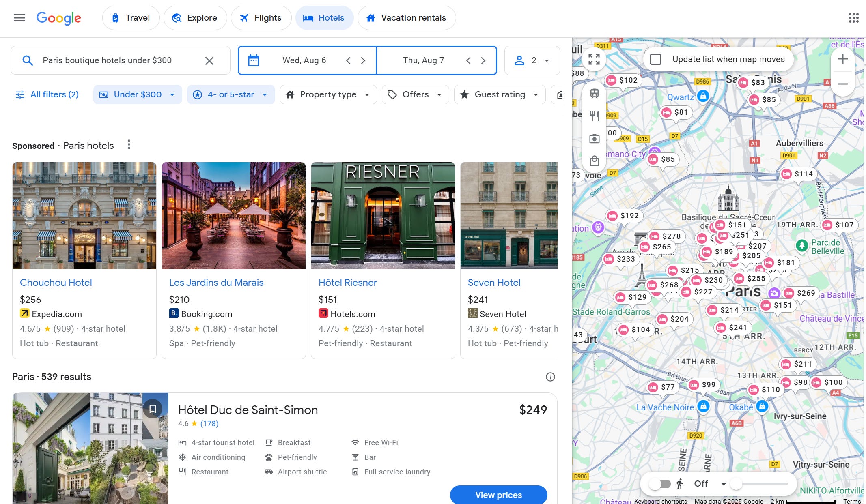
Task: Show restaurants on the map
Action: 595,116
